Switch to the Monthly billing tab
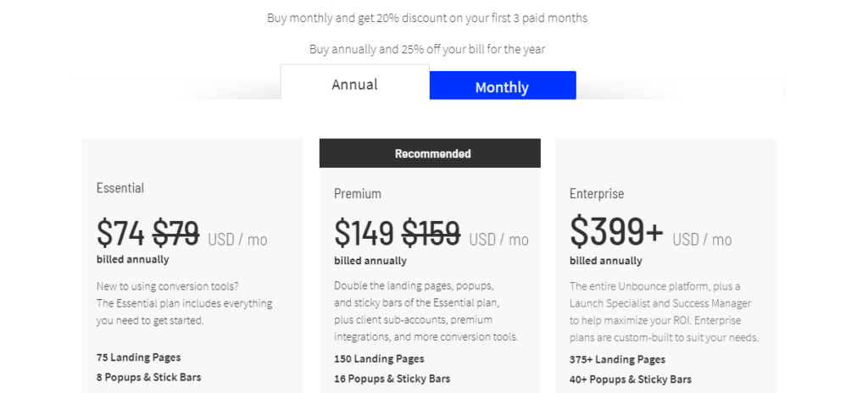The width and height of the screenshot is (868, 393). pyautogui.click(x=503, y=86)
